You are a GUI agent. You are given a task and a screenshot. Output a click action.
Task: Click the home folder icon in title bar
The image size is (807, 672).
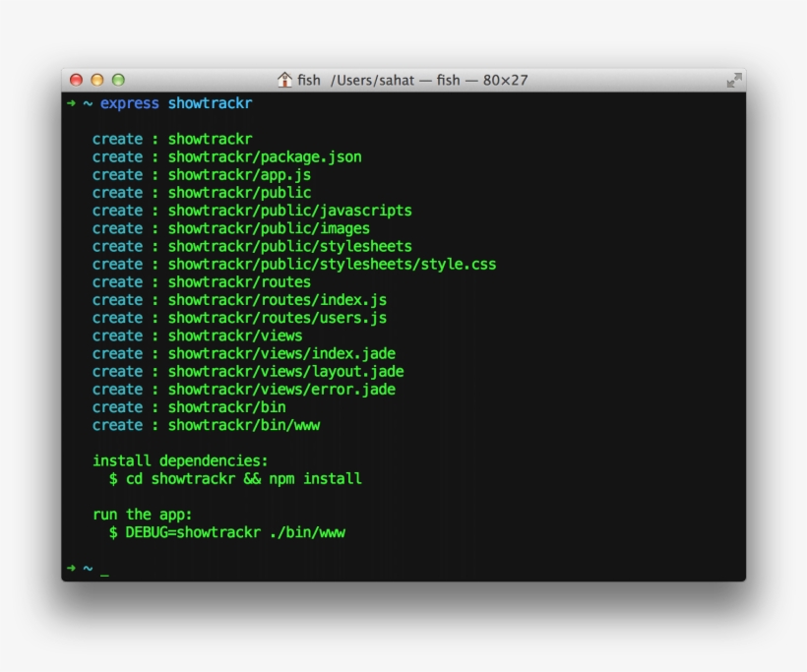[284, 80]
